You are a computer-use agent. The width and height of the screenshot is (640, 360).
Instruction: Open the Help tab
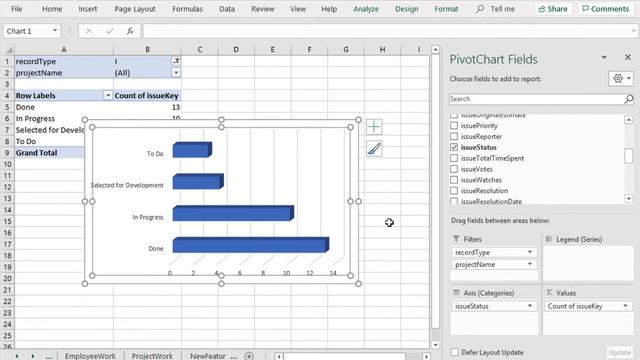[329, 9]
